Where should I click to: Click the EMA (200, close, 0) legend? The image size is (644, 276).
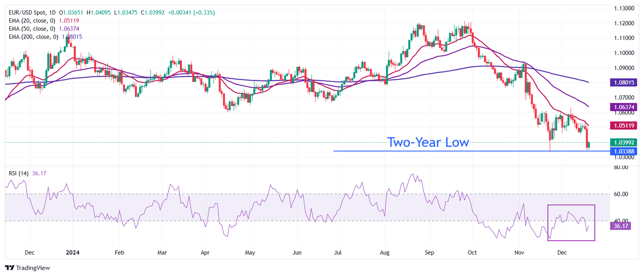(x=34, y=37)
